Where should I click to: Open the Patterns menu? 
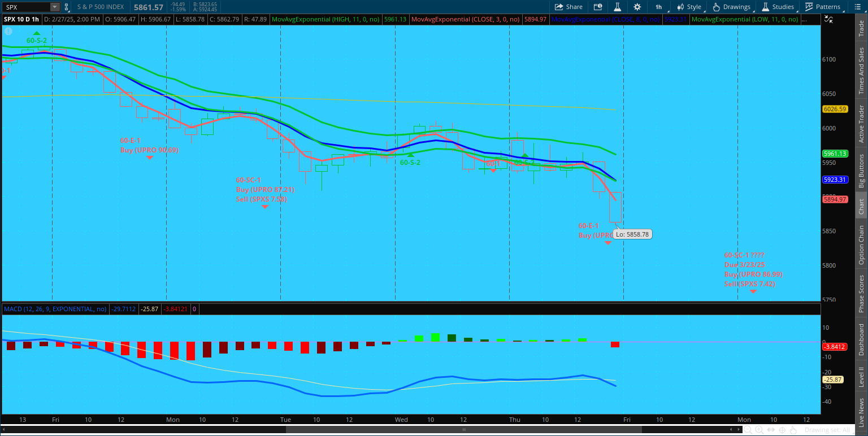(x=823, y=7)
